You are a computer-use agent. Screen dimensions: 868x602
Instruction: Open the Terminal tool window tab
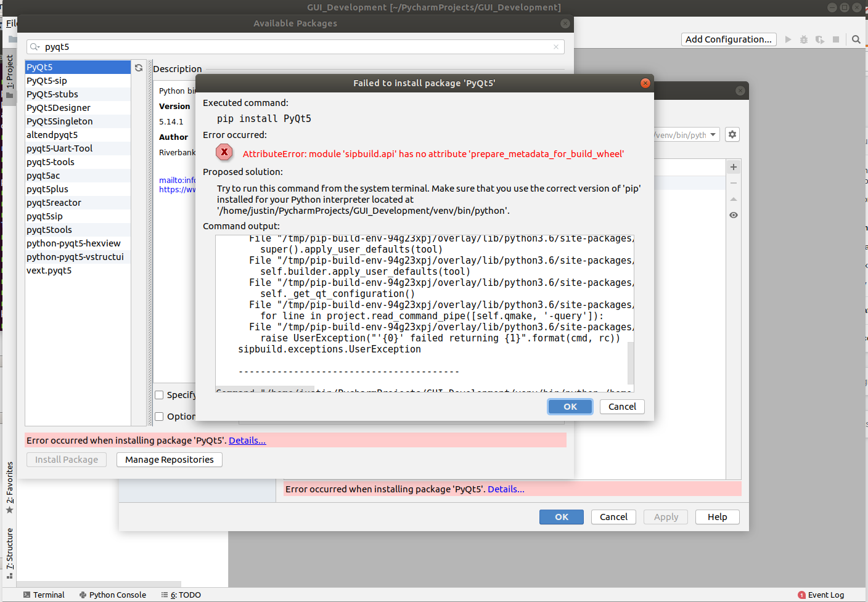(44, 595)
